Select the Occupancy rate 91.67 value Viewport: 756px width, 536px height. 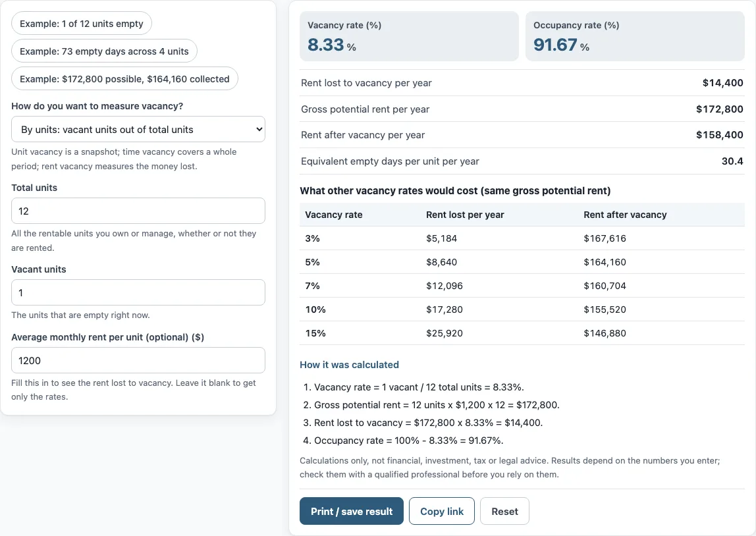[x=555, y=45]
